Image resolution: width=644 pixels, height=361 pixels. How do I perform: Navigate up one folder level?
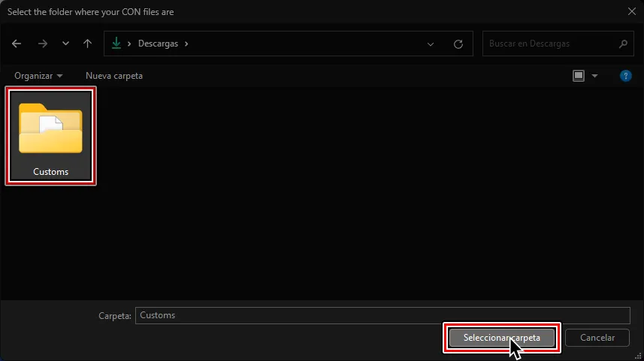[87, 44]
